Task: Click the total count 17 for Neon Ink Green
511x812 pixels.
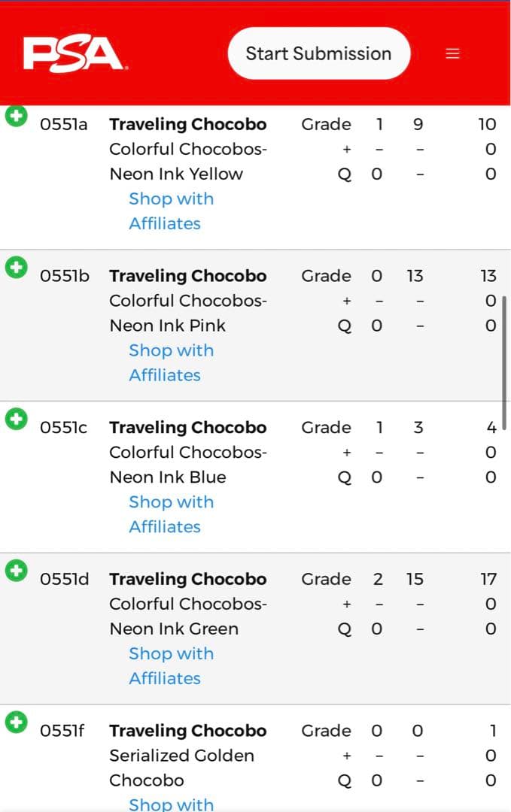Action: pos(488,579)
